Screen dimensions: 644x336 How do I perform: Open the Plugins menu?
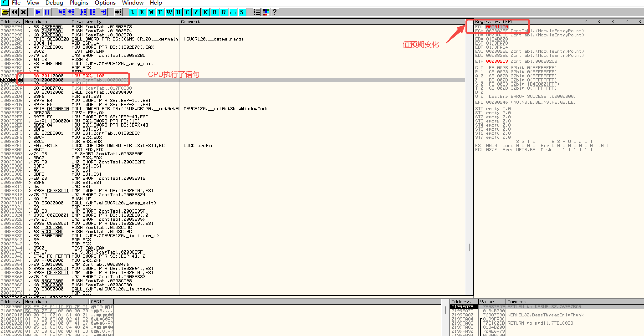click(x=79, y=3)
